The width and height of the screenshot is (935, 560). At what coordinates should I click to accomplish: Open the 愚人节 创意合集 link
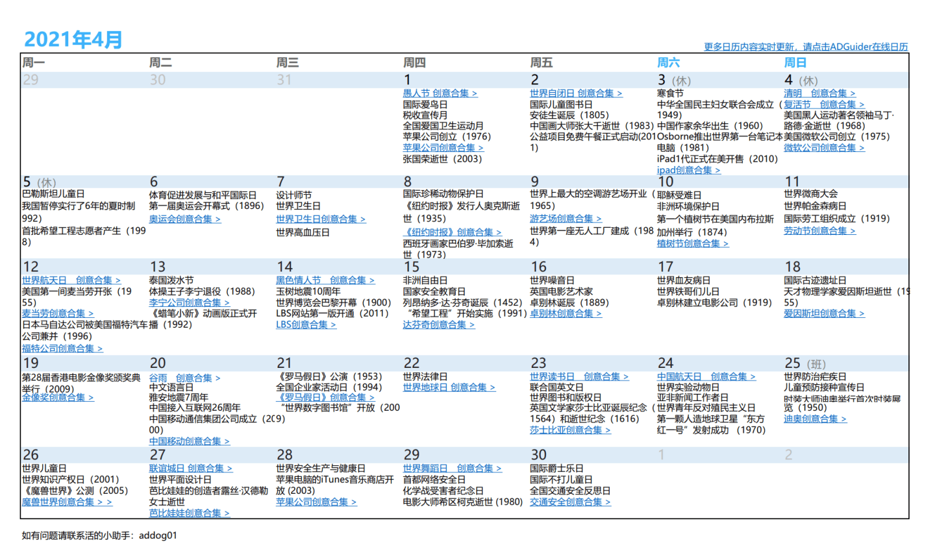(440, 93)
